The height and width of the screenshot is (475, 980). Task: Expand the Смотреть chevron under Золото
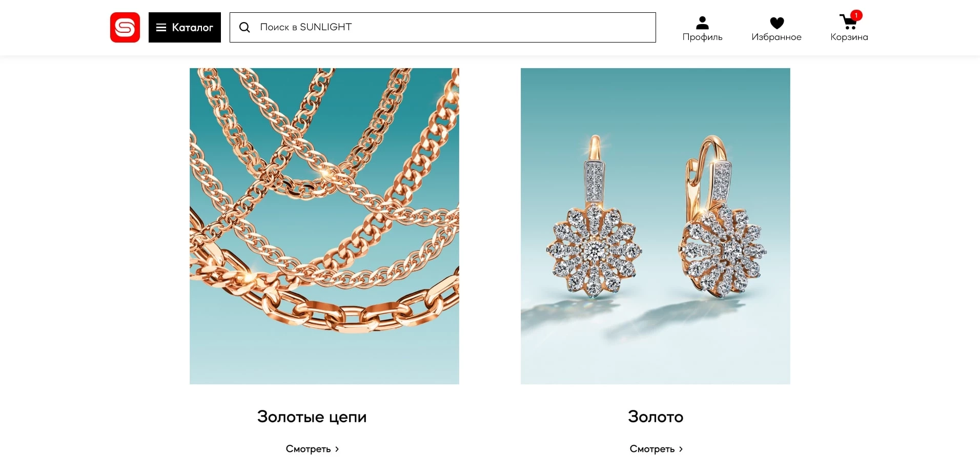(681, 448)
